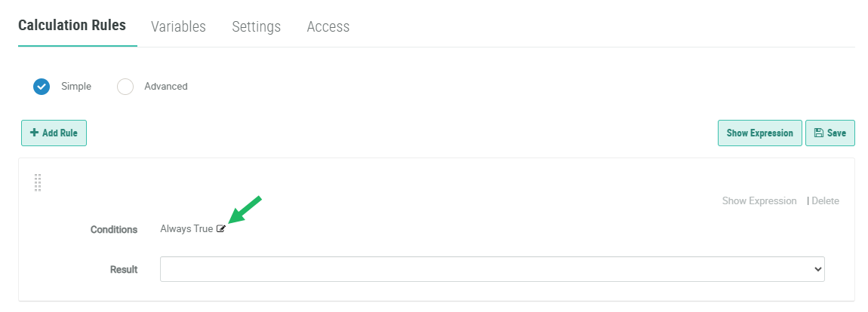
Task: Select the Calculation Rules tab
Action: click(72, 25)
